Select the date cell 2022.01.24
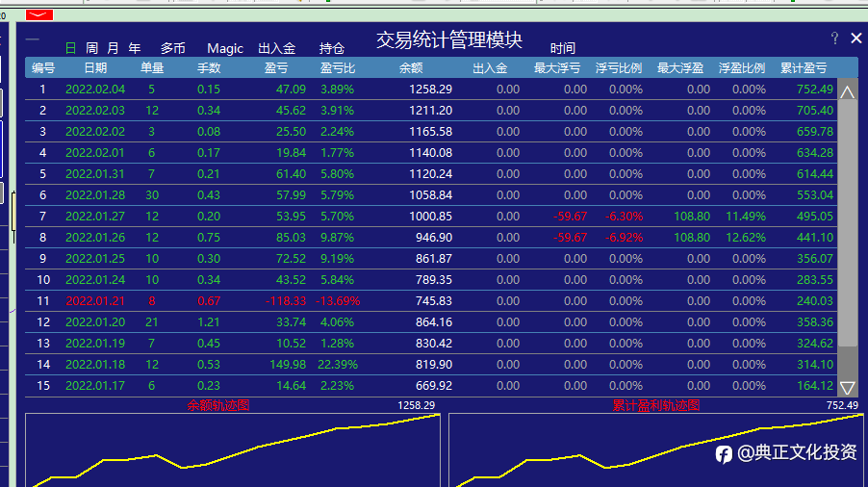This screenshot has width=868, height=487. pyautogui.click(x=95, y=279)
